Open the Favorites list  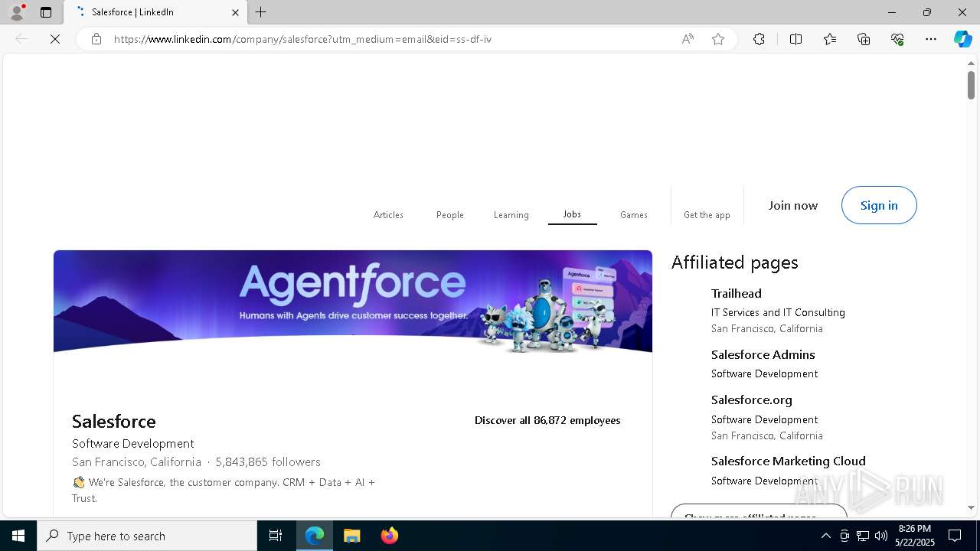[830, 39]
